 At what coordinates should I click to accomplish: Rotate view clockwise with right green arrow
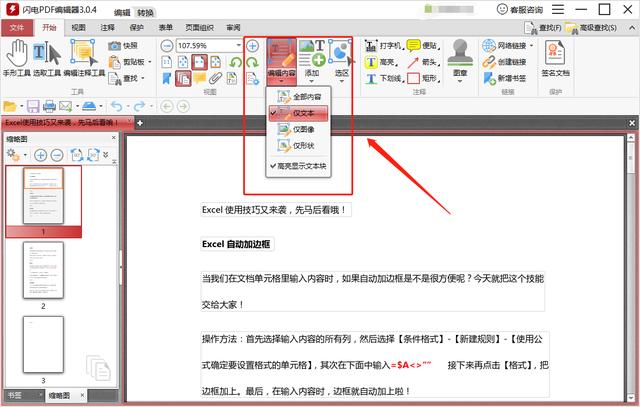pos(252,62)
